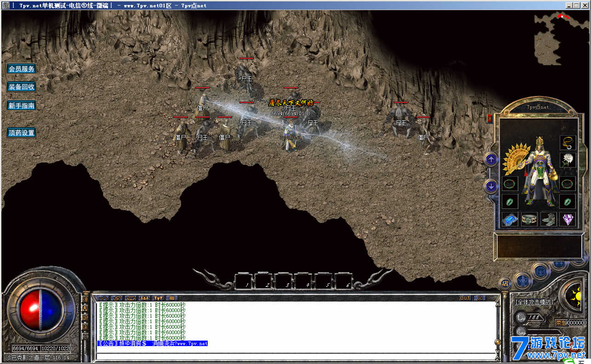
Task: Close the character equipment panel with red X
Action: point(489,118)
